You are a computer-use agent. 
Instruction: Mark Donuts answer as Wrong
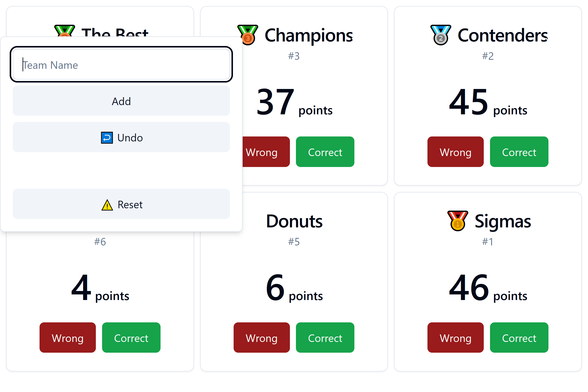[x=262, y=338]
